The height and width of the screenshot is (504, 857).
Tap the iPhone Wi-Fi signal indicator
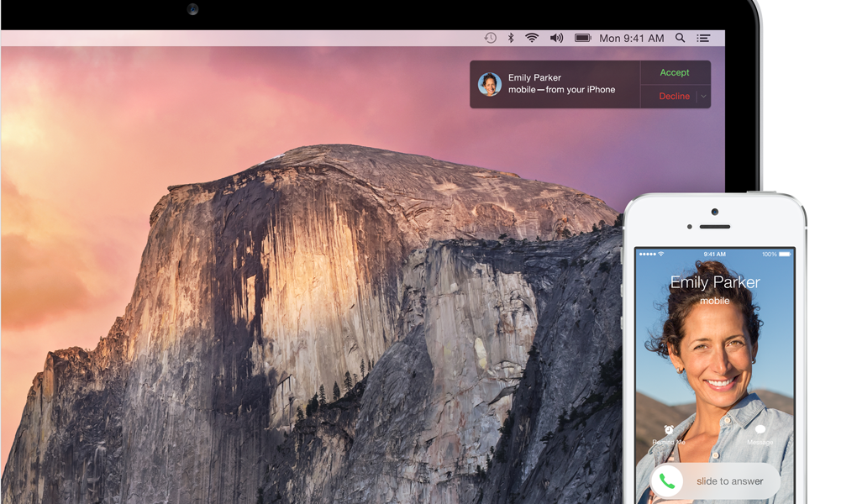point(661,254)
